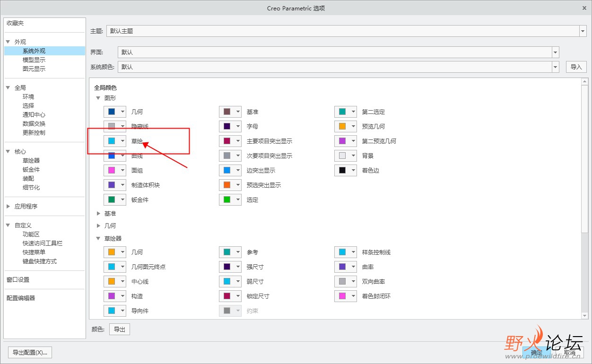
Task: Collapse the 外观 tree group
Action: click(x=8, y=42)
